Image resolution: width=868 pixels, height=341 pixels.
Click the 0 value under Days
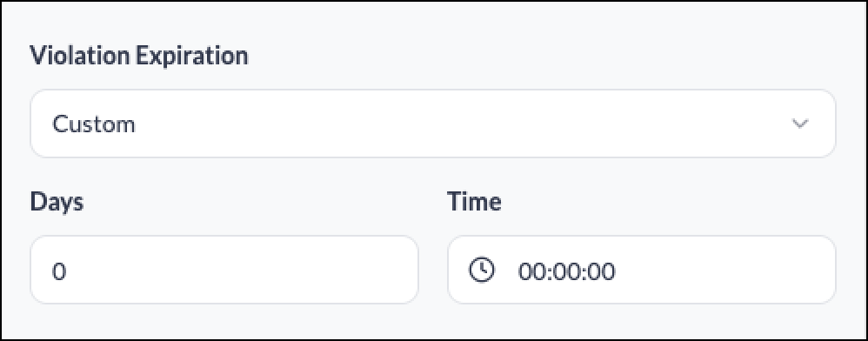(x=59, y=271)
